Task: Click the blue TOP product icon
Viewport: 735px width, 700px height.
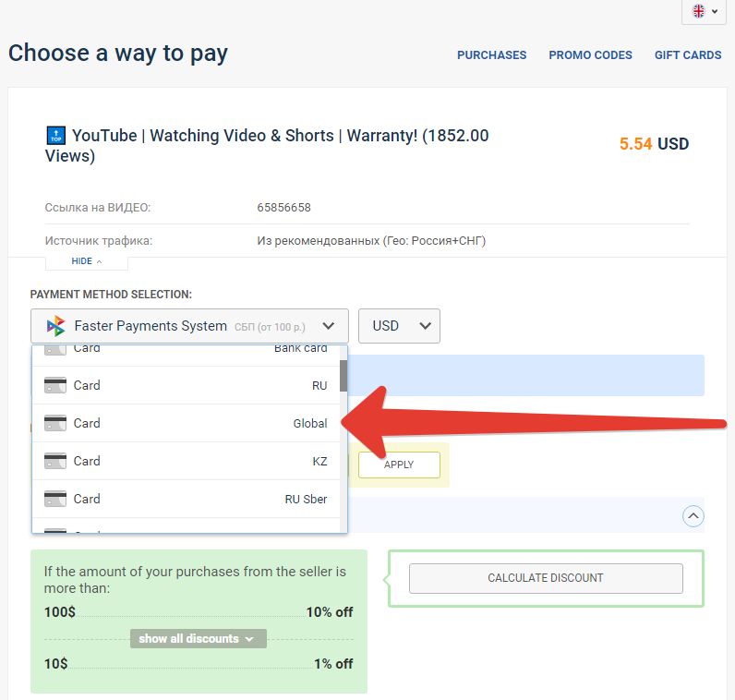Action: point(55,136)
